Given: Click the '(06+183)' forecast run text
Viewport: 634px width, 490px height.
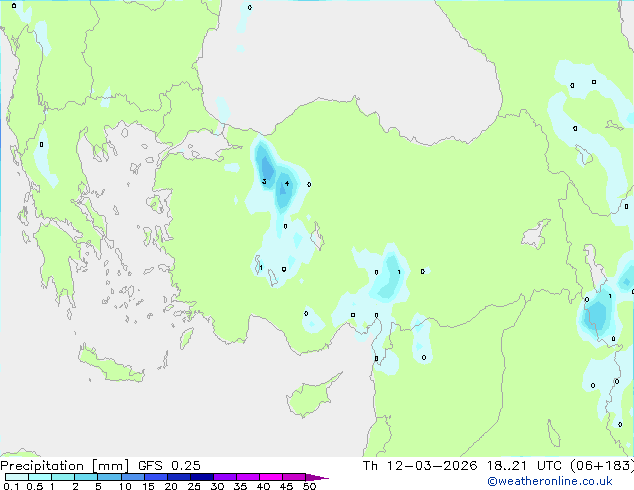Looking at the screenshot, I should pos(602,466).
